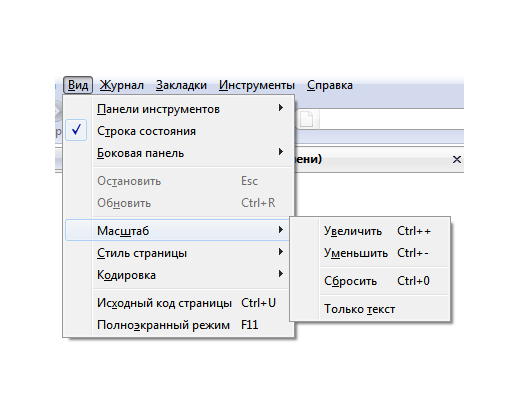530x417 pixels.
Task: Open the Инструменты menu
Action: pos(257,85)
